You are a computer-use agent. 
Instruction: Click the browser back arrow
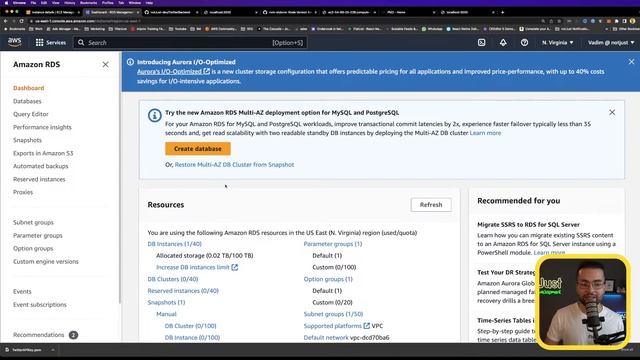coord(5,21)
